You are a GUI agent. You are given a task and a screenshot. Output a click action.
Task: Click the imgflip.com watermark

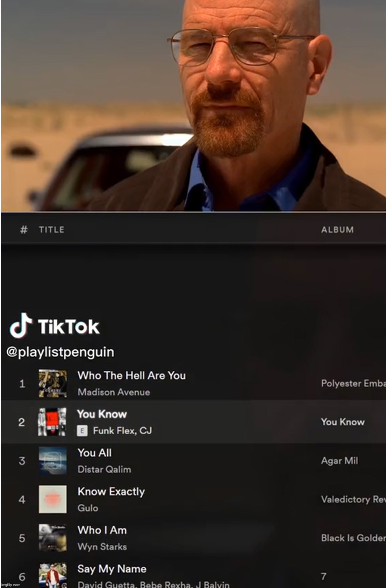[11, 585]
